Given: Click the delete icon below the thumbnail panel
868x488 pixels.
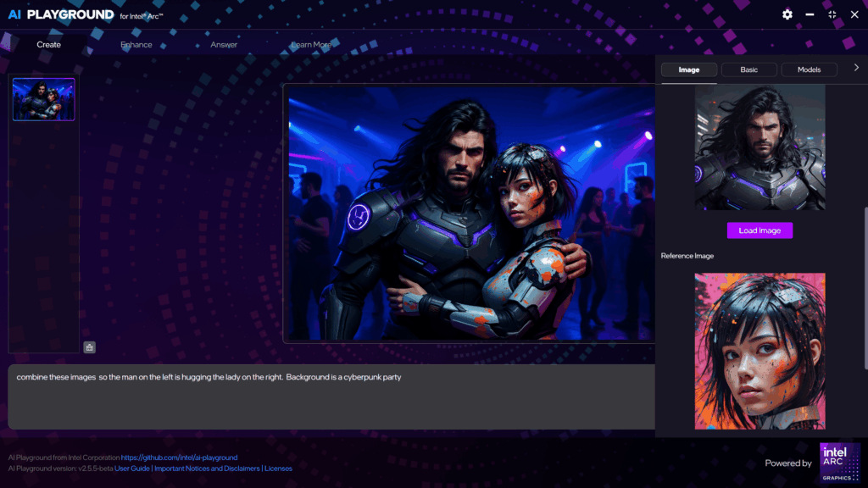Looking at the screenshot, I should click(90, 347).
